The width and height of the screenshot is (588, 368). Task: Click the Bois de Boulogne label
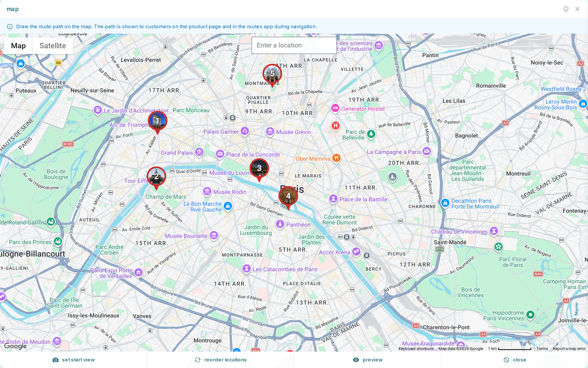coord(56,174)
